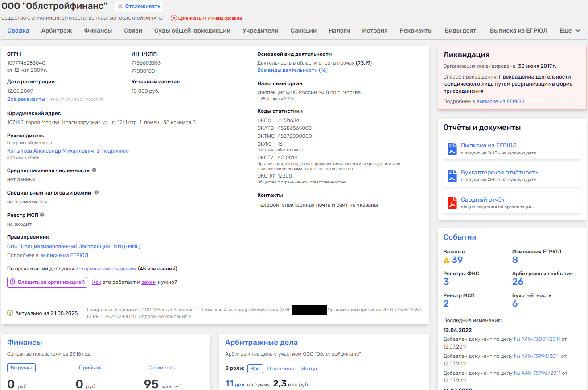This screenshot has width=588, height=390.
Task: Click help icon beside Среднесписочная численность
Action: [94, 170]
